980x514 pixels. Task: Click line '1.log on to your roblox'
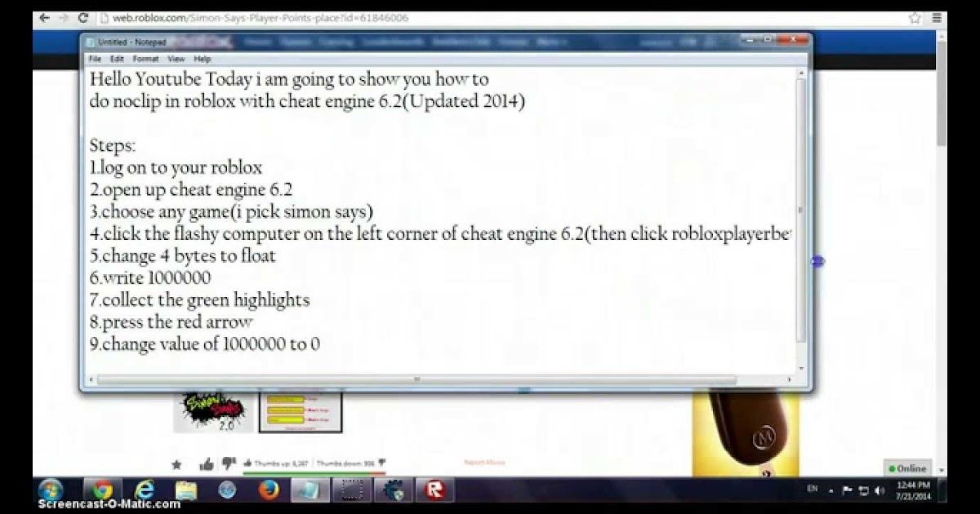coord(176,168)
